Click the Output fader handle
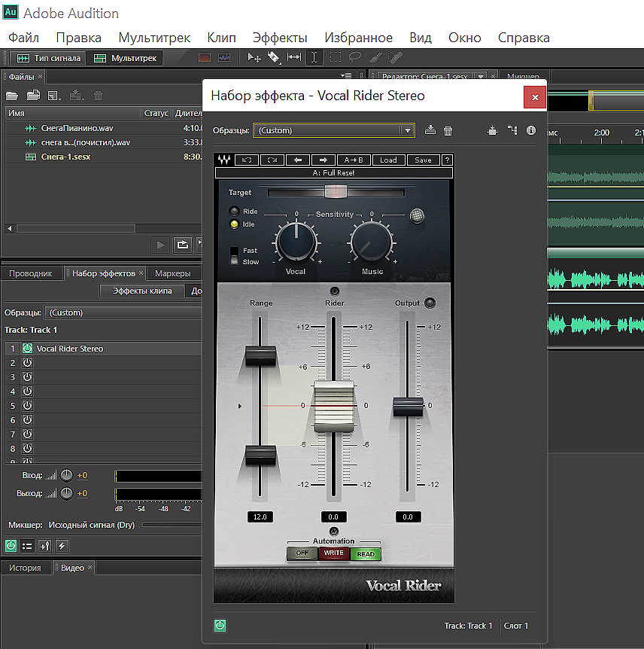This screenshot has width=644, height=649. click(x=408, y=407)
